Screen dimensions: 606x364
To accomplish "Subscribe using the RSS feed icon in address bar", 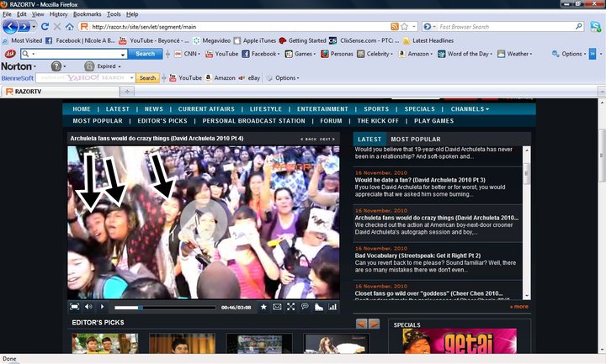I will point(395,27).
